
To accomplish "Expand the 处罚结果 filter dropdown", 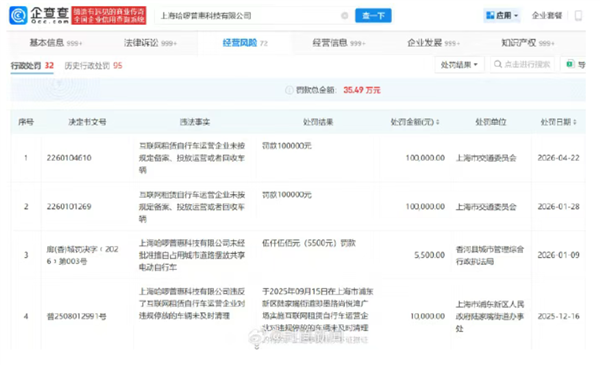I will (x=459, y=65).
